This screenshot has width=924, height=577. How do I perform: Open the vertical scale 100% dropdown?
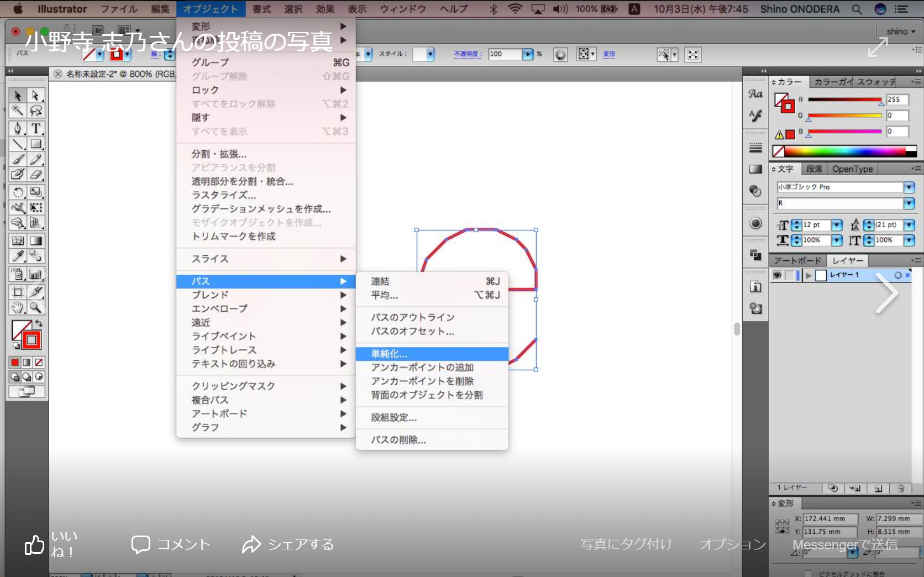click(909, 240)
